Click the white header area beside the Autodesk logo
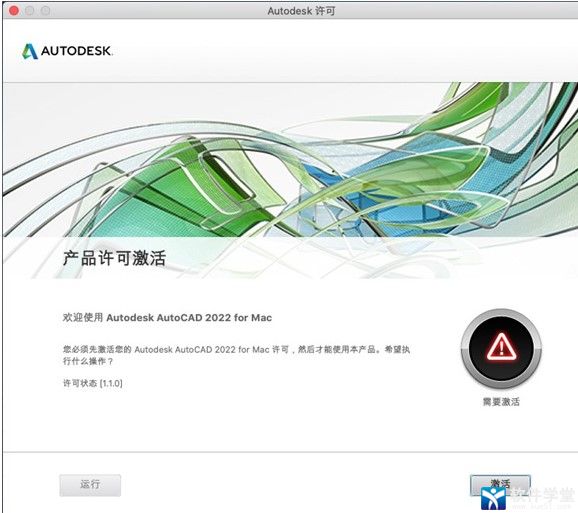 point(332,51)
